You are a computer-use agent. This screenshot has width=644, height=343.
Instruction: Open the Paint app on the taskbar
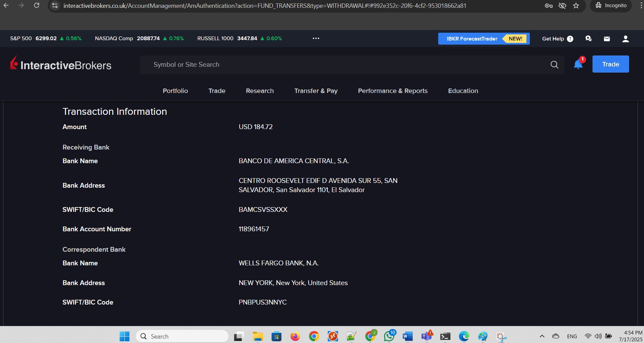click(482, 337)
